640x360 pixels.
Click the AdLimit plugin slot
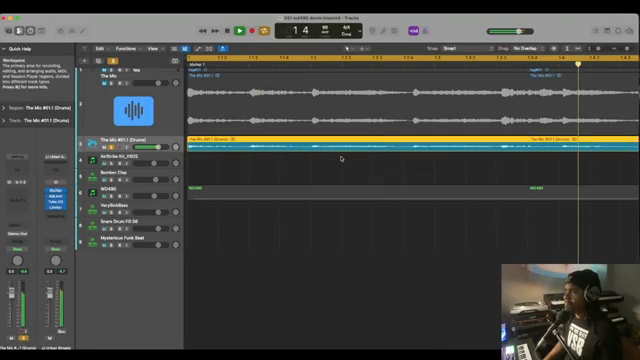pyautogui.click(x=56, y=196)
